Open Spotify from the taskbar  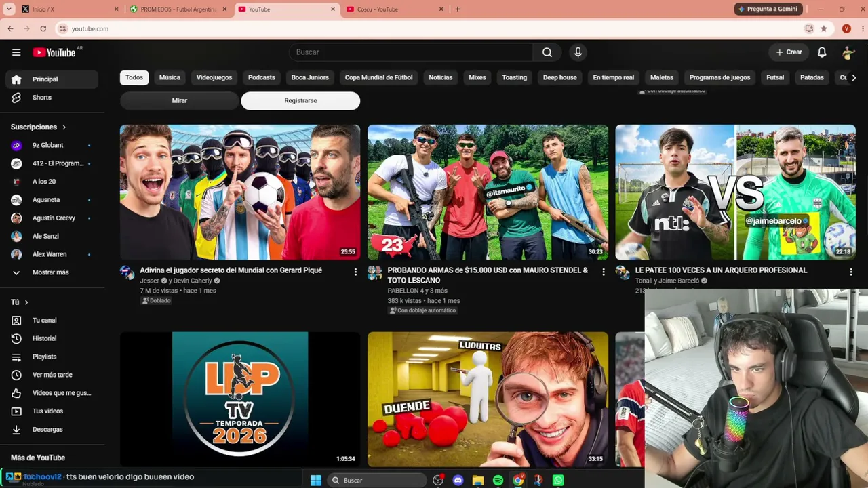(498, 480)
